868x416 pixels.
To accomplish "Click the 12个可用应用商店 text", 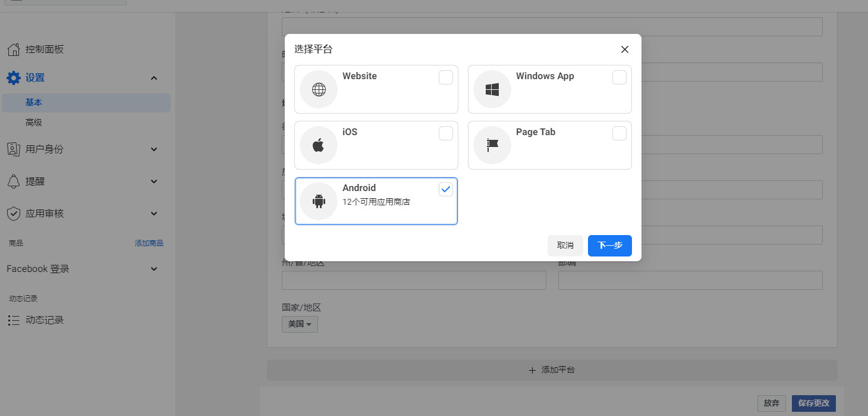I will pos(376,202).
